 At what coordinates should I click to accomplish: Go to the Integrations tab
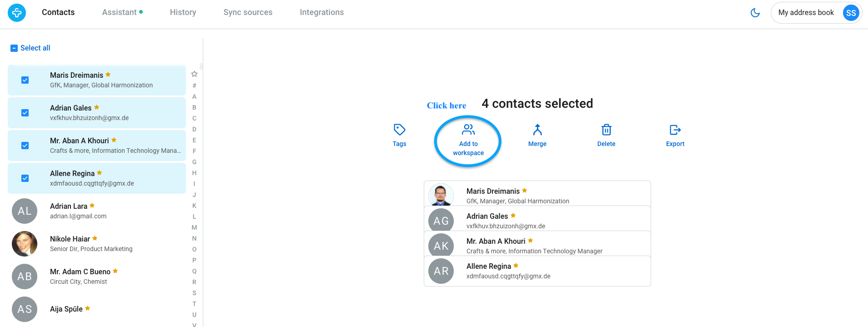[x=321, y=12]
